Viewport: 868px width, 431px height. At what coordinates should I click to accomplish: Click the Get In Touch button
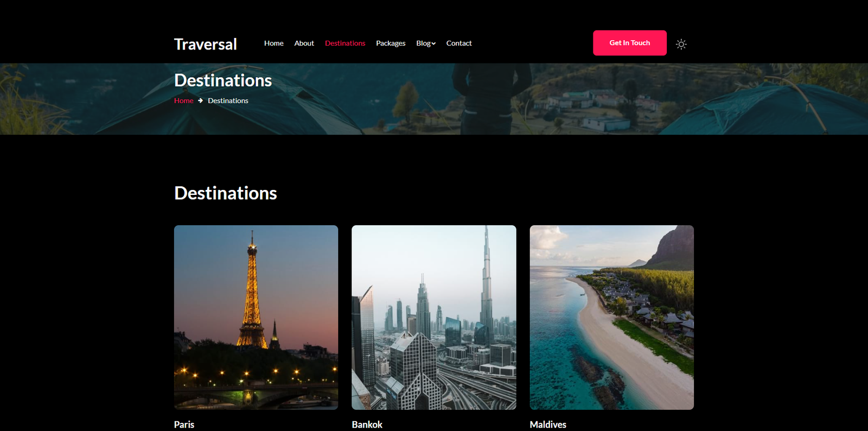point(630,43)
